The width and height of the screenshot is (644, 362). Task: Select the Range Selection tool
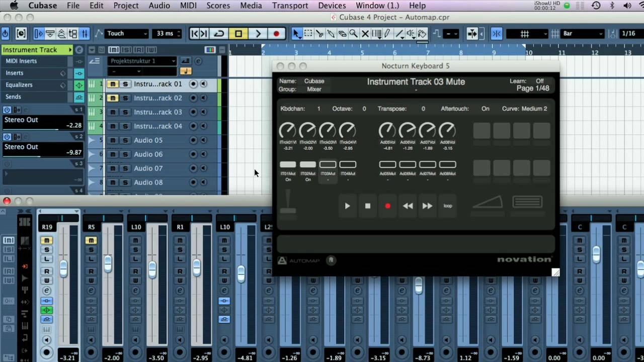(308, 34)
